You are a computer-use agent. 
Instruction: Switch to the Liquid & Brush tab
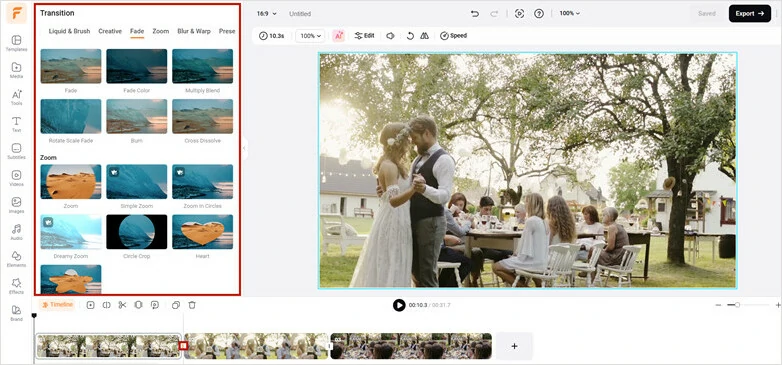[69, 31]
